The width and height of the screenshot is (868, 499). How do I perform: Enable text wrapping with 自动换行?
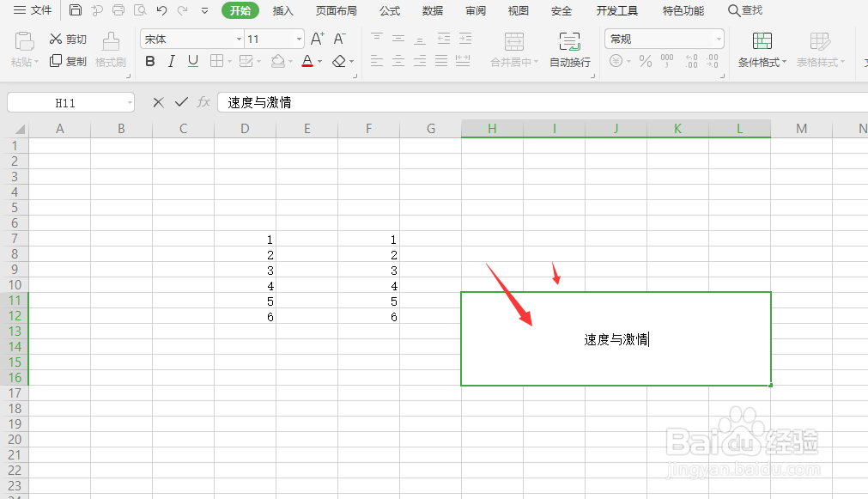568,50
